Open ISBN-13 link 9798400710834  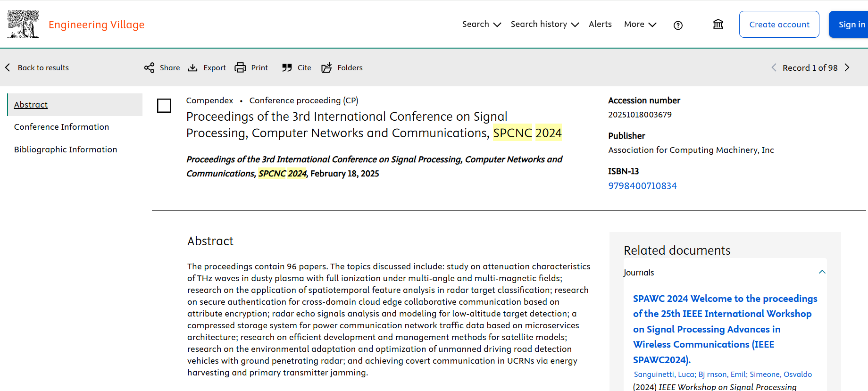[642, 186]
